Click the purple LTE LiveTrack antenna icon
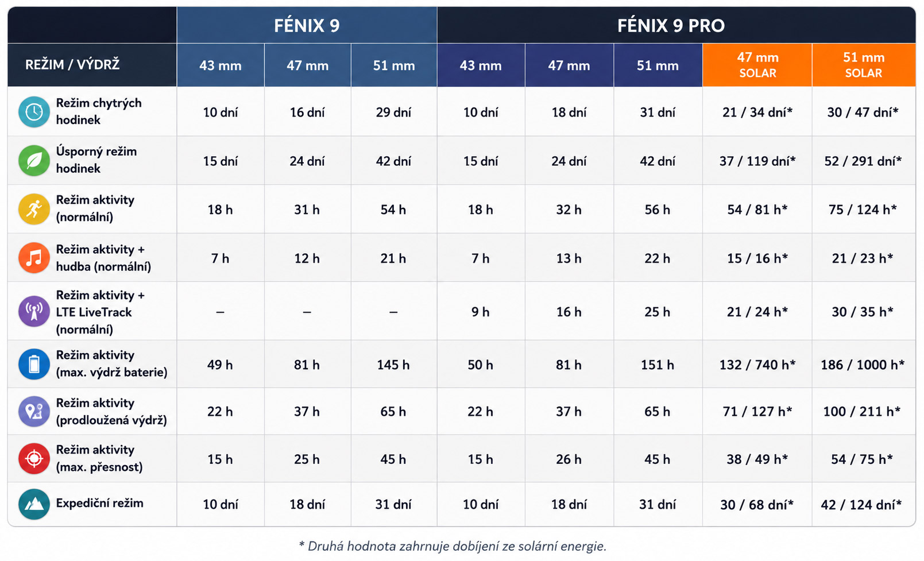Image resolution: width=924 pixels, height=561 pixels. (34, 311)
